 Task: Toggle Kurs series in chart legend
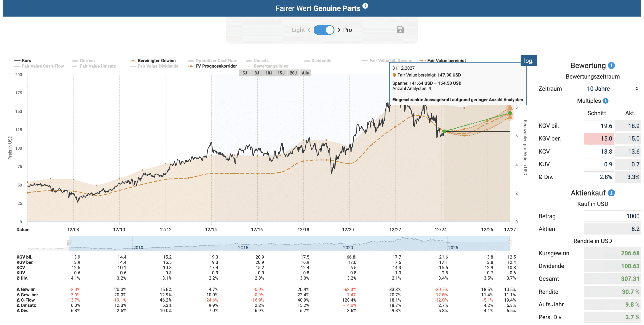(x=22, y=61)
